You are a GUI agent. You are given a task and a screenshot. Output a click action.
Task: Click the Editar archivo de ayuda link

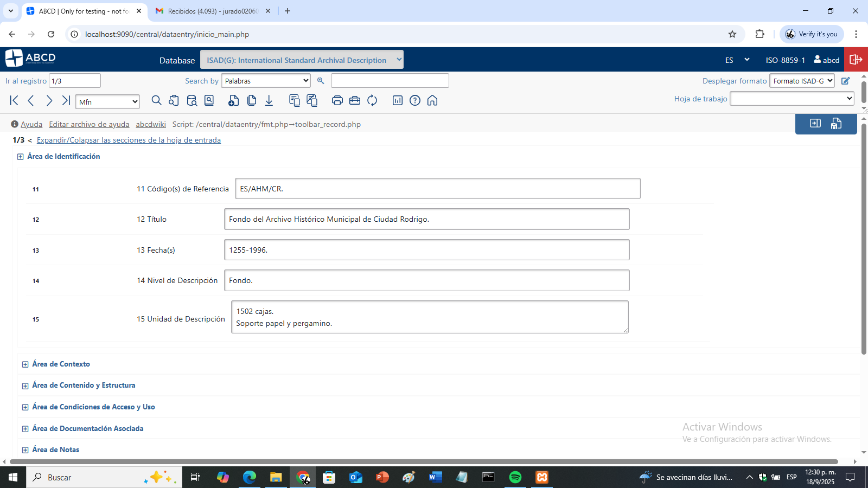coord(89,124)
